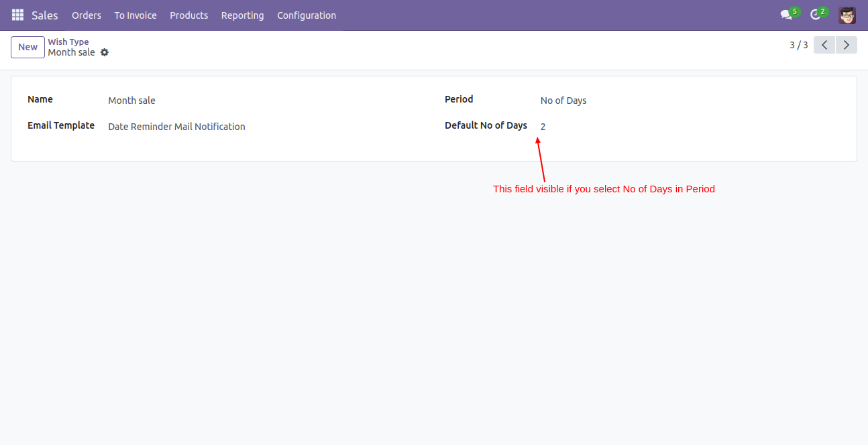Screen dimensions: 868x445
Task: Go to the previous record arrow
Action: pos(824,45)
